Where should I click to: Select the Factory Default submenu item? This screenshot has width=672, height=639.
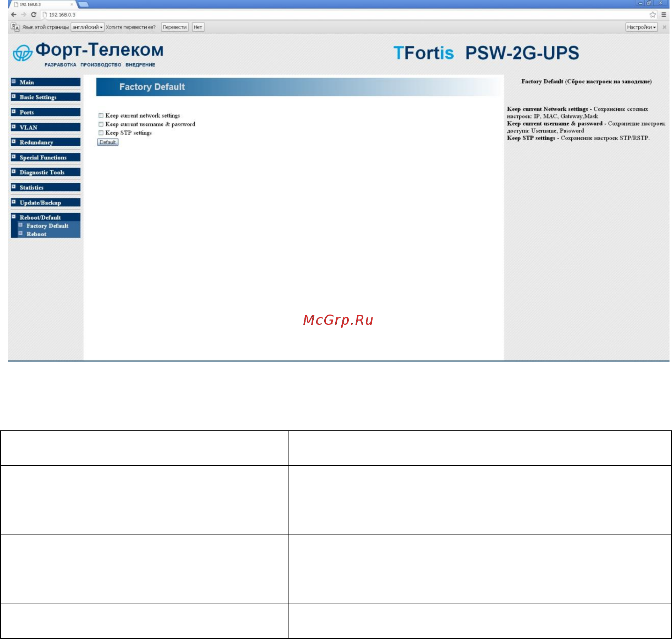(47, 226)
